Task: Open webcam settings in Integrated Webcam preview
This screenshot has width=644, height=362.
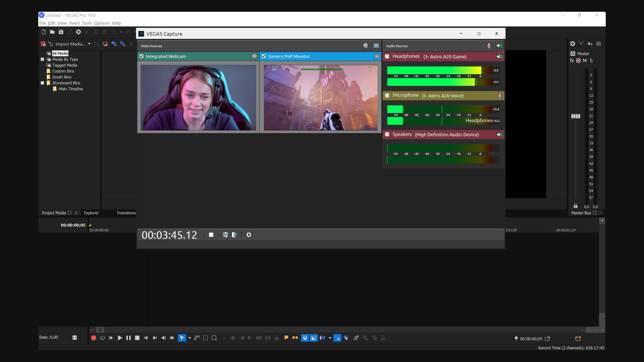Action: pos(255,56)
